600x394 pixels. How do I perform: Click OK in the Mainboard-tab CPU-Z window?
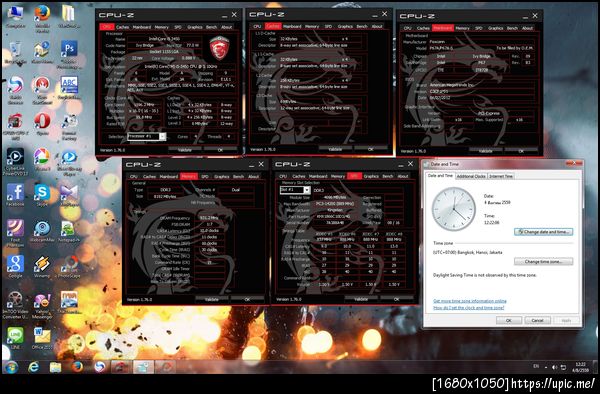click(521, 151)
